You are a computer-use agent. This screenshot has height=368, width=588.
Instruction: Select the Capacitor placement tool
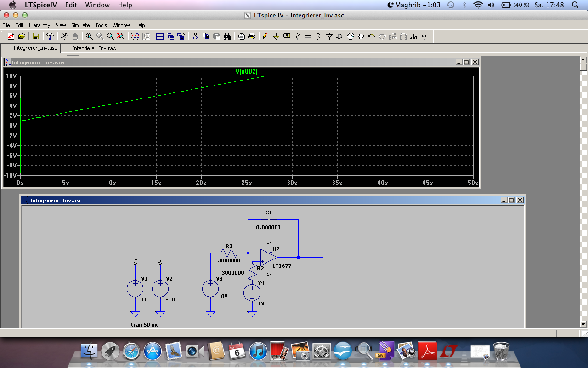click(x=308, y=36)
